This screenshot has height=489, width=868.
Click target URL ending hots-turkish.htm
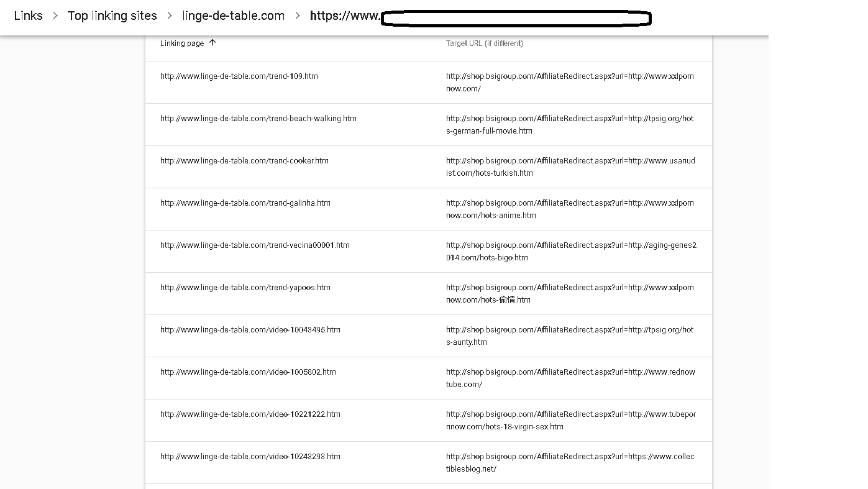click(x=570, y=167)
